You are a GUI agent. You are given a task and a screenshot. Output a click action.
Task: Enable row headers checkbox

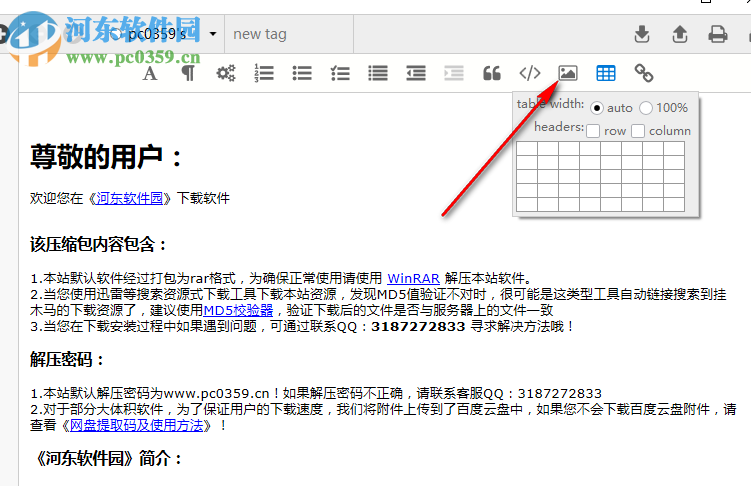click(x=593, y=131)
